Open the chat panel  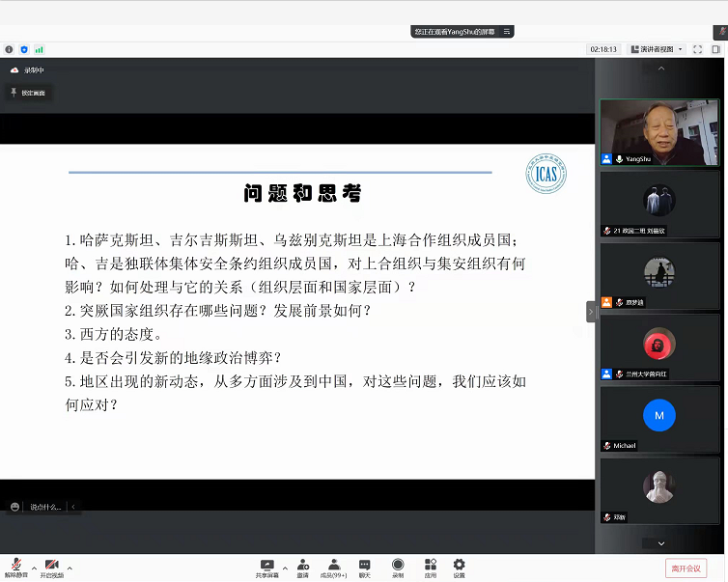(365, 565)
